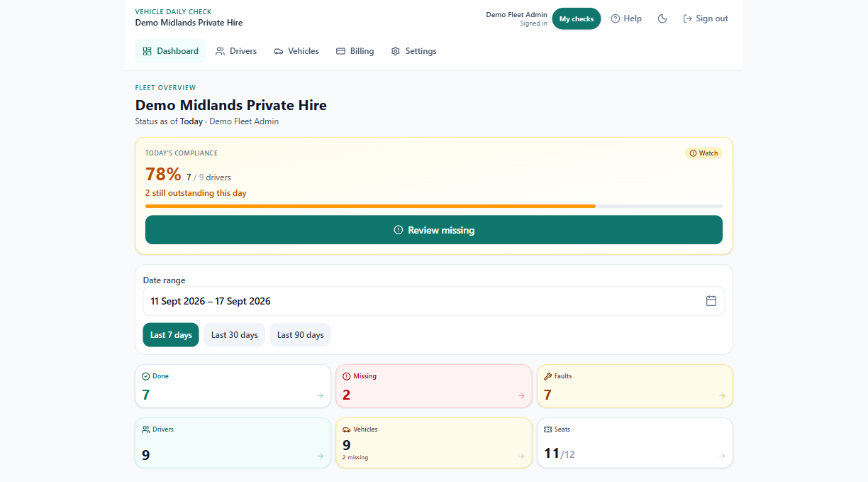The height and width of the screenshot is (482, 868).
Task: Click the Vehicle Daily Check header label
Action: click(x=174, y=11)
